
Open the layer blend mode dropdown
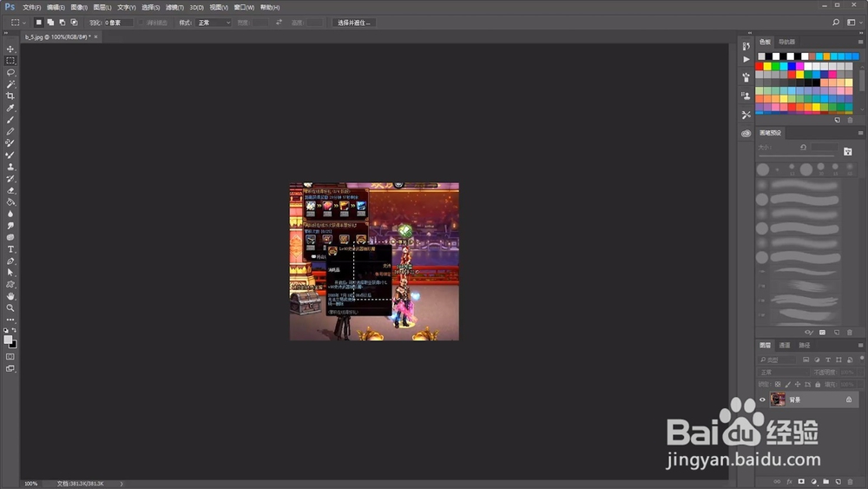click(x=783, y=372)
